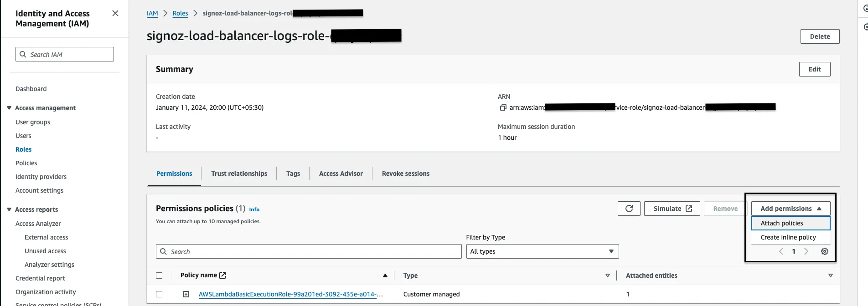This screenshot has width=868, height=306.
Task: Open Users in the sidebar
Action: click(x=23, y=136)
